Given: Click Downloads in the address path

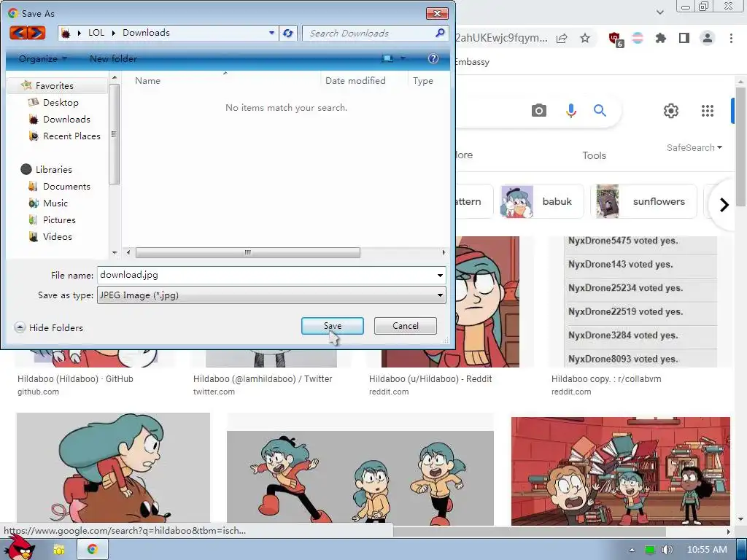Looking at the screenshot, I should 146,33.
